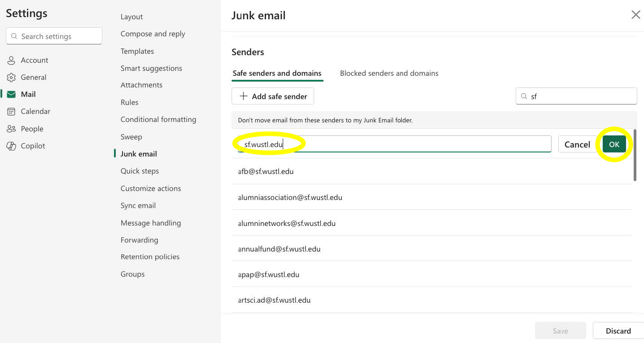Open the People icon in sidebar
Viewport: 644px width, 343px height.
tap(11, 129)
